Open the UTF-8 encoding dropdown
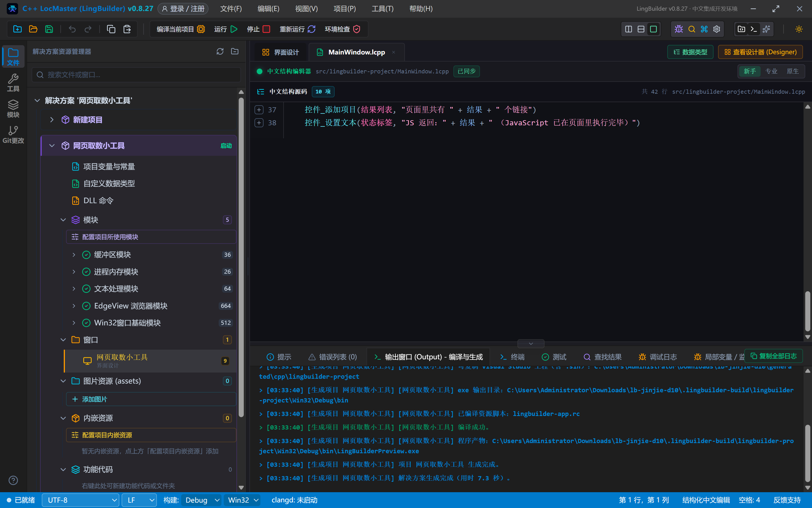This screenshot has width=812, height=508. pyautogui.click(x=80, y=500)
